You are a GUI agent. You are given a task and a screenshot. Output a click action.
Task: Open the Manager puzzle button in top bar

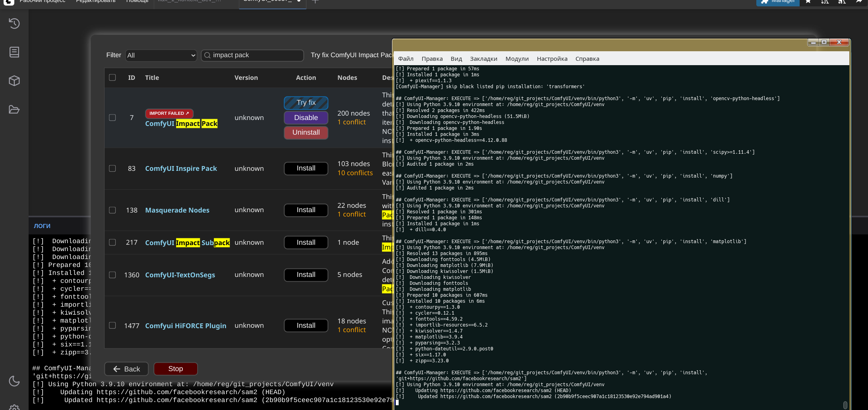point(778,2)
